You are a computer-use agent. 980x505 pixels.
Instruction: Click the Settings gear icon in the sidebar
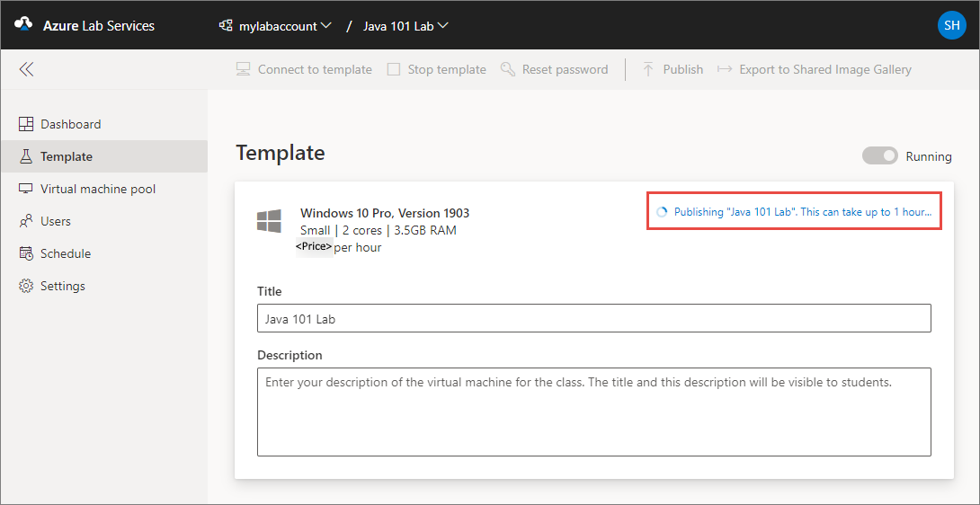click(x=26, y=287)
